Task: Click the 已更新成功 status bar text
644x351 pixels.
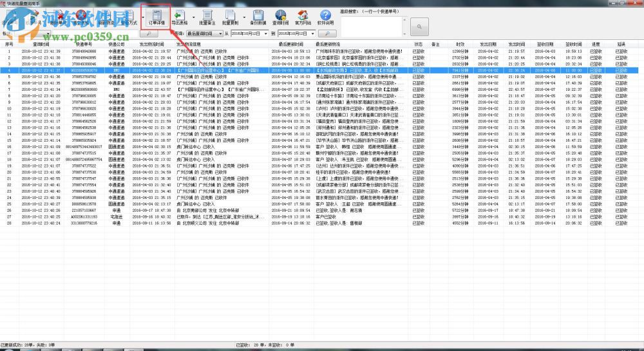Action: point(28,345)
